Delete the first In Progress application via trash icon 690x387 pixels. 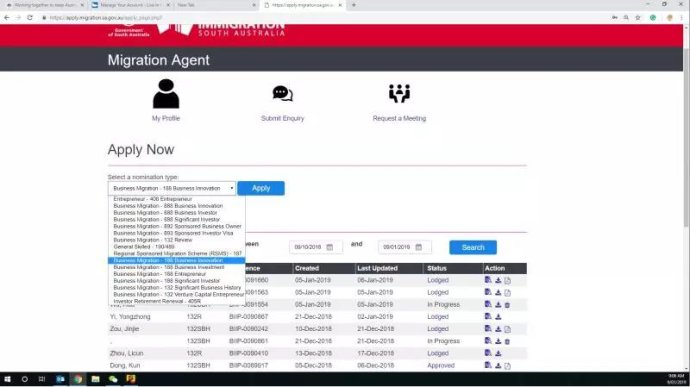pyautogui.click(x=507, y=305)
